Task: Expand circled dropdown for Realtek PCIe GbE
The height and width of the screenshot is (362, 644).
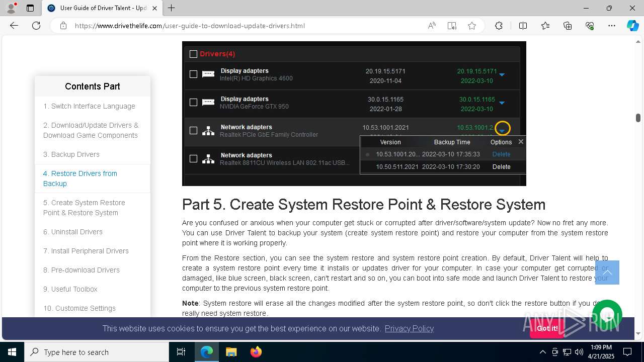Action: click(x=502, y=129)
